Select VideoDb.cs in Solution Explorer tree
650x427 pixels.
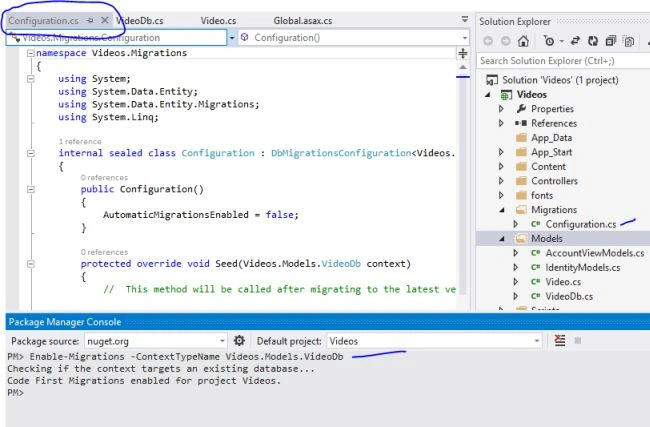569,296
